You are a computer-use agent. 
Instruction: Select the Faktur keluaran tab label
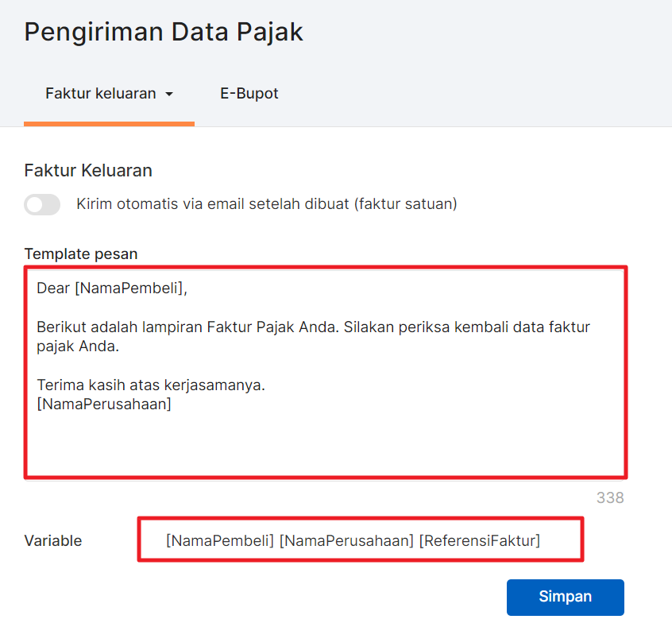[101, 94]
